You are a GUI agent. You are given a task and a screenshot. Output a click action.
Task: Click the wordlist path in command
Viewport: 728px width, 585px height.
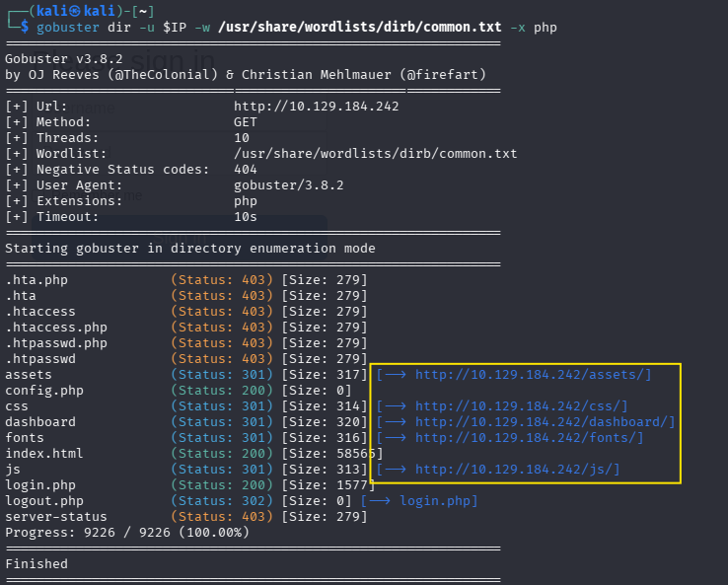click(360, 28)
